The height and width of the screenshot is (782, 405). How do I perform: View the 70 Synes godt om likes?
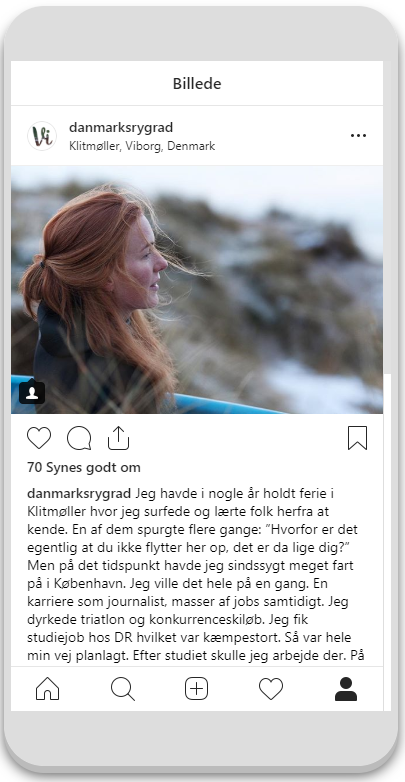[84, 468]
